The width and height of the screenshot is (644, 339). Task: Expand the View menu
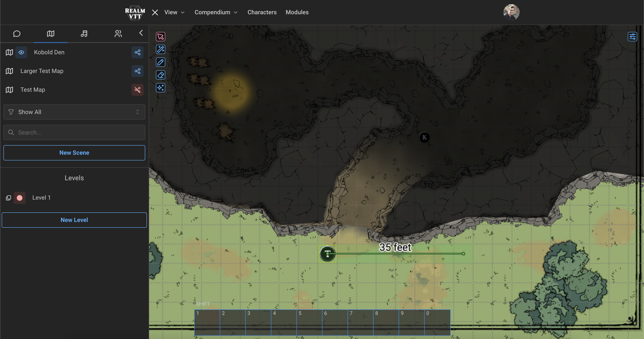174,12
